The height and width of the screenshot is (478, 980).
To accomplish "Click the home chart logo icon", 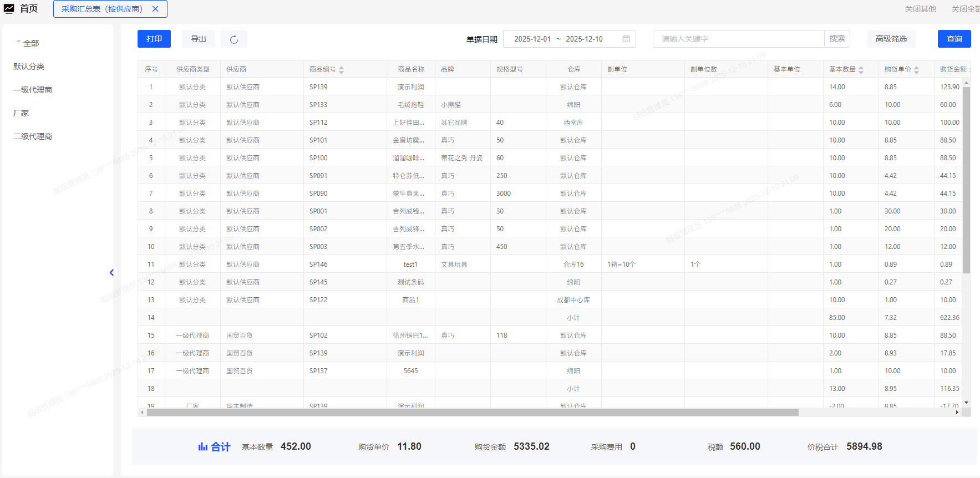I will [x=9, y=9].
